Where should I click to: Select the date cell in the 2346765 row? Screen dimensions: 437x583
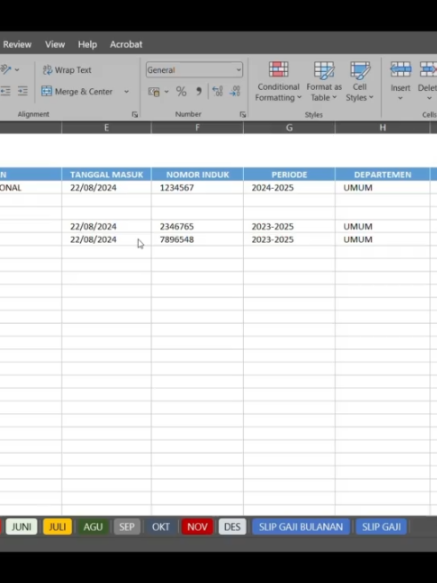pyautogui.click(x=106, y=226)
